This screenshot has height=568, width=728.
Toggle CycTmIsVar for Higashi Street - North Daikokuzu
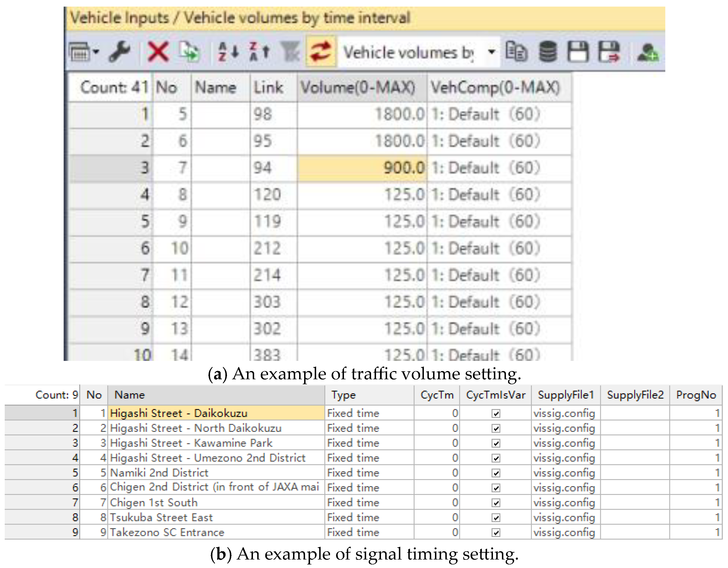(x=496, y=428)
